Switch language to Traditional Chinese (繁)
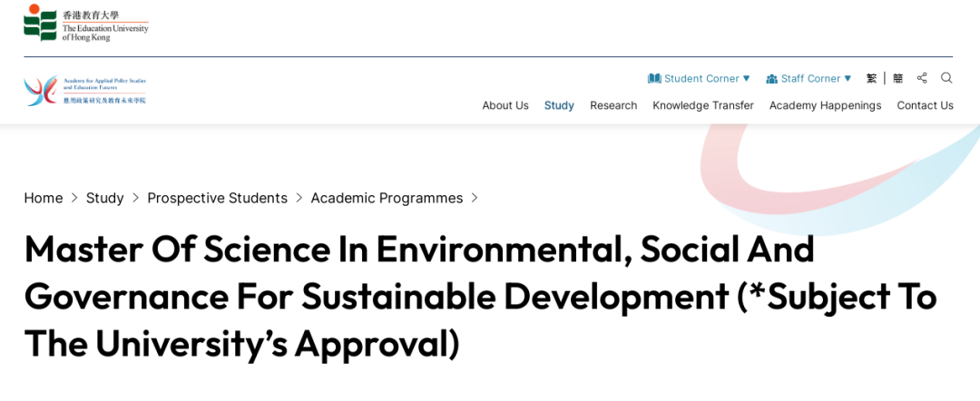Viewport: 980px width, 401px height. click(x=872, y=78)
